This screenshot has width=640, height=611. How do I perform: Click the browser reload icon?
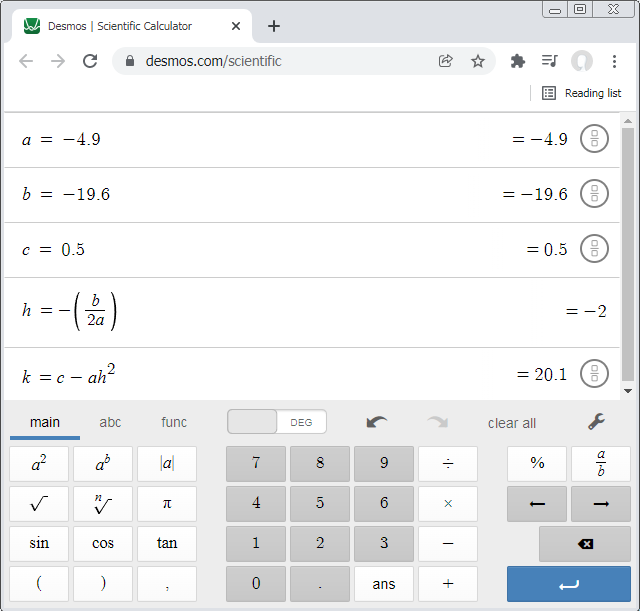point(90,61)
